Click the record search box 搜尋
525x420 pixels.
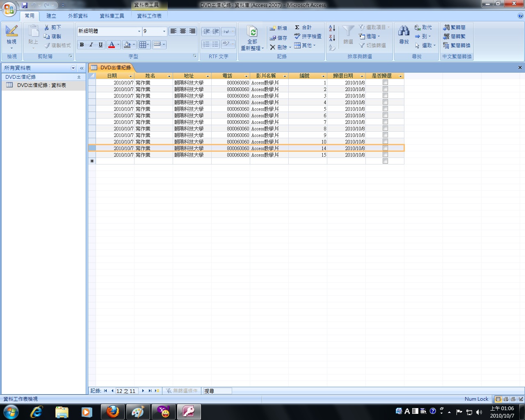tap(217, 391)
